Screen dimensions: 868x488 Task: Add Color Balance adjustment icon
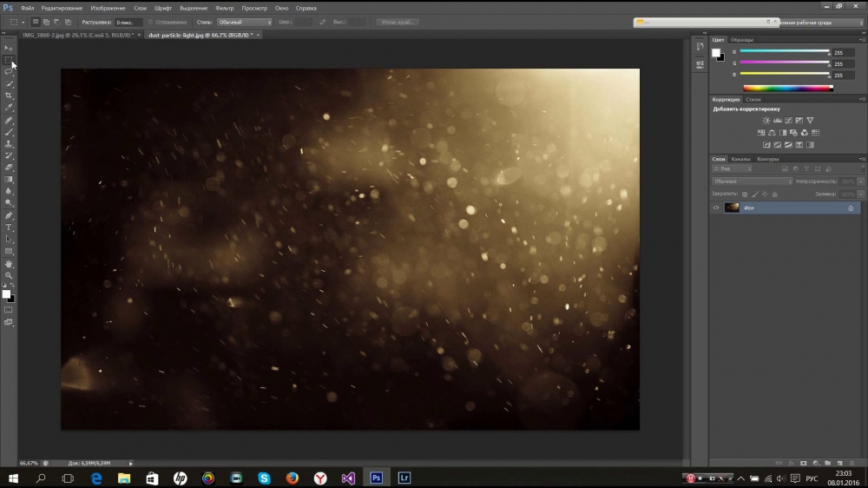[772, 132]
